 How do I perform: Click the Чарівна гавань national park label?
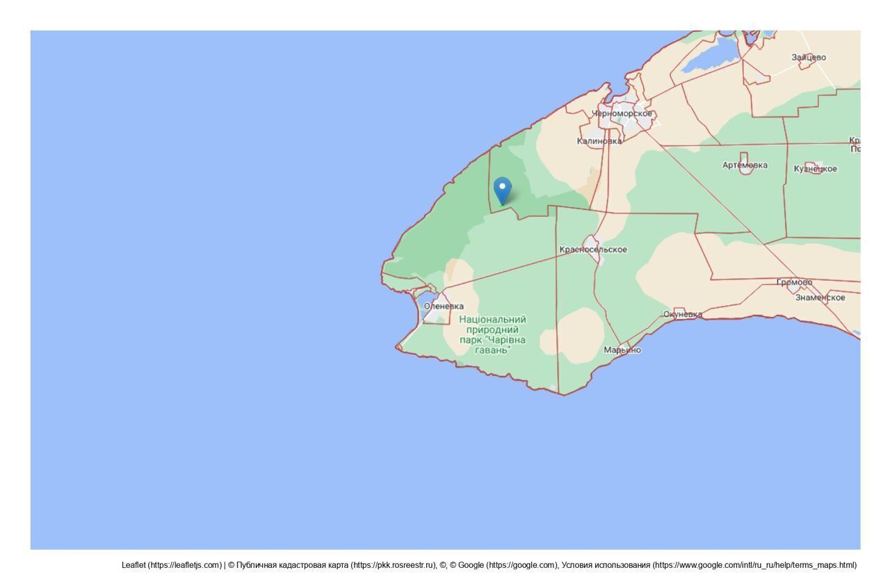[493, 334]
